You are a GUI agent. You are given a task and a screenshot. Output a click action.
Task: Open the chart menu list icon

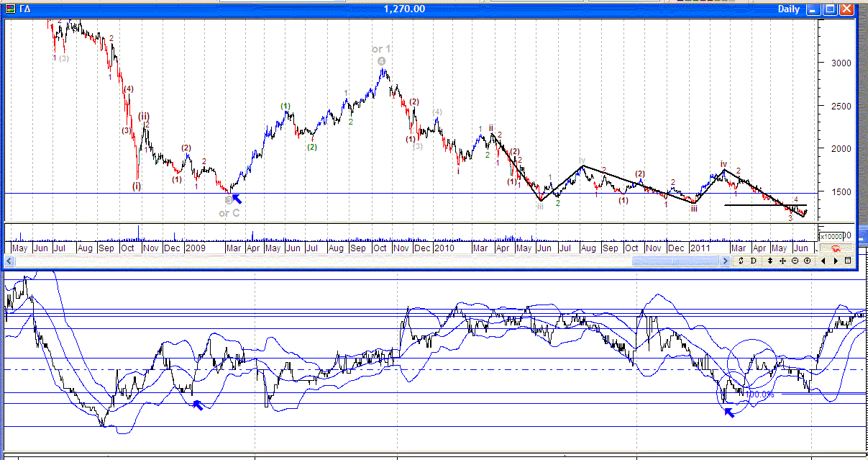point(847,261)
